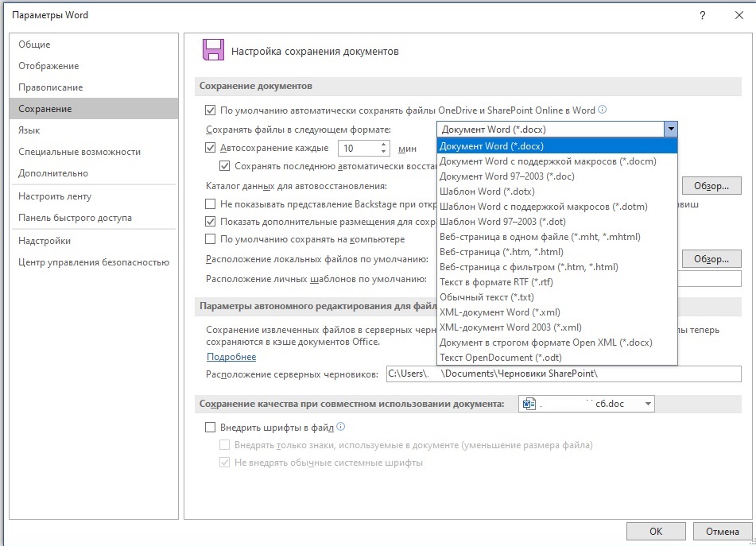Enable 'Внедрить шрифты в файл' checkbox

[x=210, y=427]
